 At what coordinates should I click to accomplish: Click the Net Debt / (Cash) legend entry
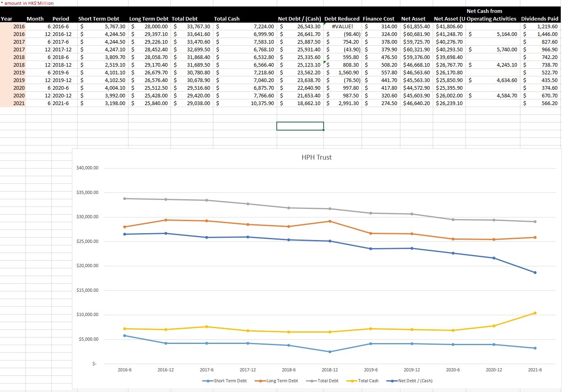(410, 381)
